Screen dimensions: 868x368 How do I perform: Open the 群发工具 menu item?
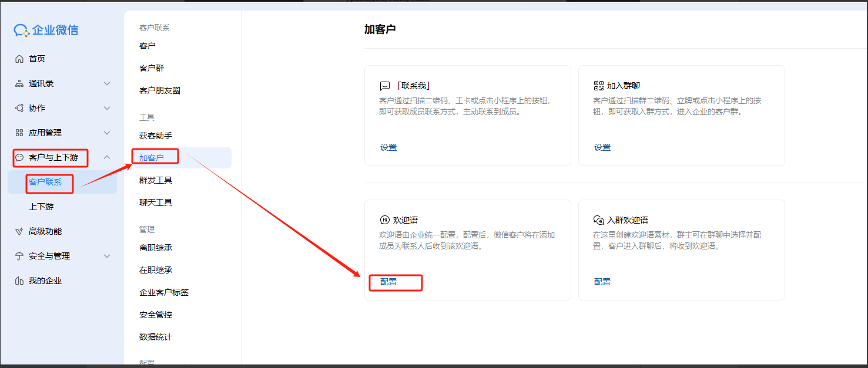tap(156, 180)
